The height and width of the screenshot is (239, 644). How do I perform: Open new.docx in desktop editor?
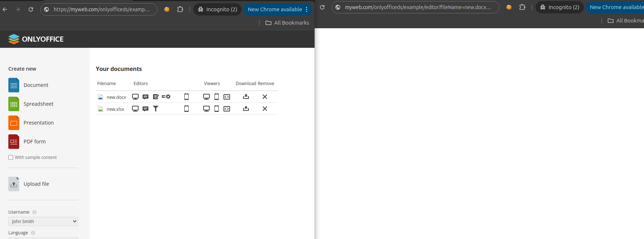[x=135, y=97]
